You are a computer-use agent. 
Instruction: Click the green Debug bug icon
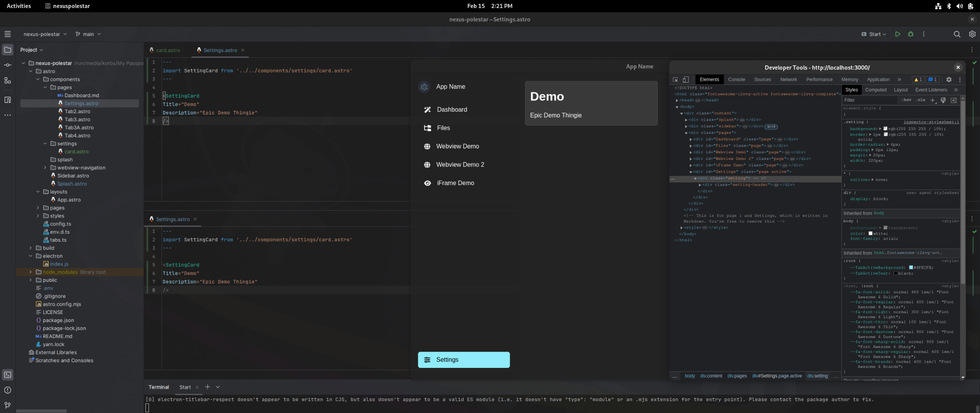[x=911, y=34]
